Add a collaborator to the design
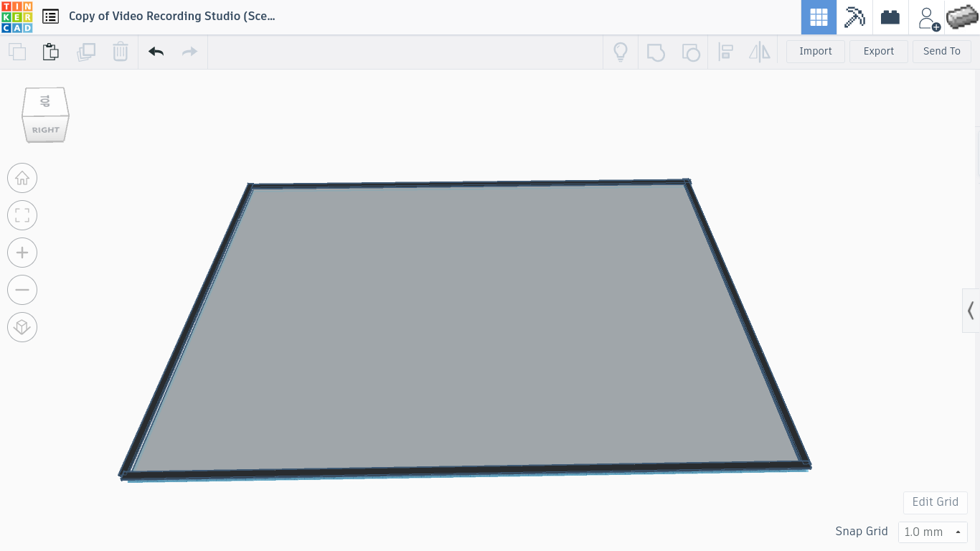The width and height of the screenshot is (980, 551). [927, 17]
